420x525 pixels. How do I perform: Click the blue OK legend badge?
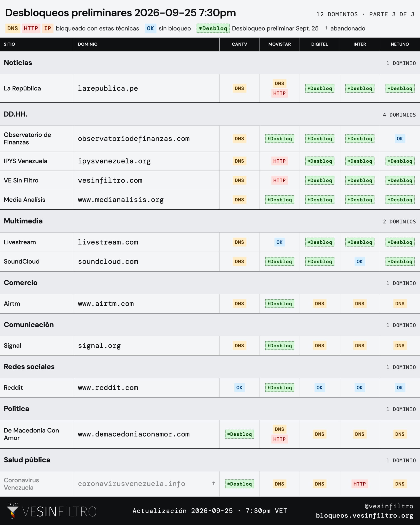151,28
